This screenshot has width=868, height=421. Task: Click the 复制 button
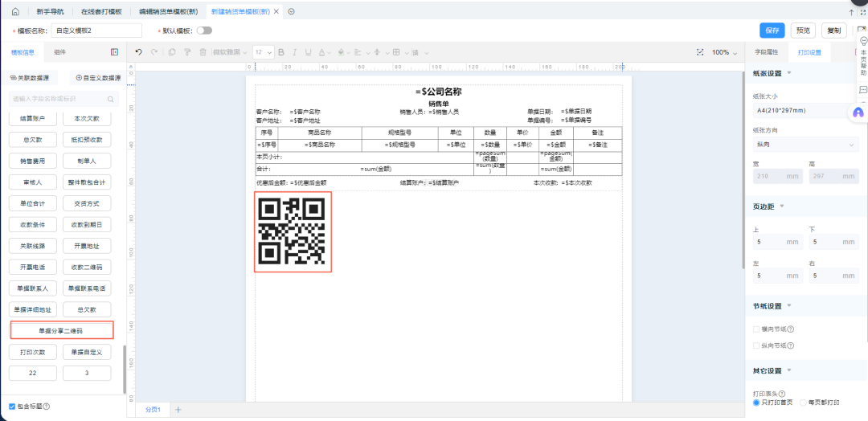click(x=834, y=31)
